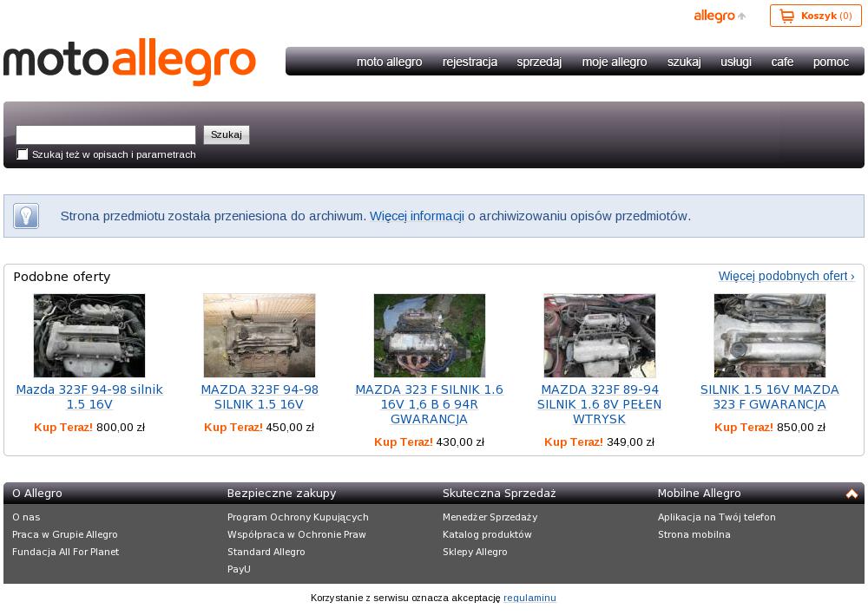Open 'Współpraca w Ochronie Praw' footer link

(297, 534)
